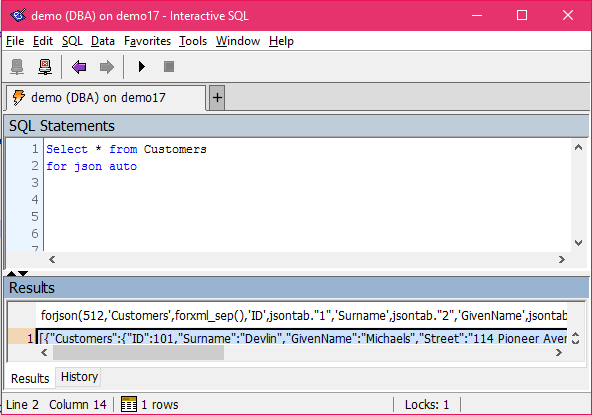592x415 pixels.
Task: Click the down arrow of SQL editor scrollbar
Action: coord(578,243)
